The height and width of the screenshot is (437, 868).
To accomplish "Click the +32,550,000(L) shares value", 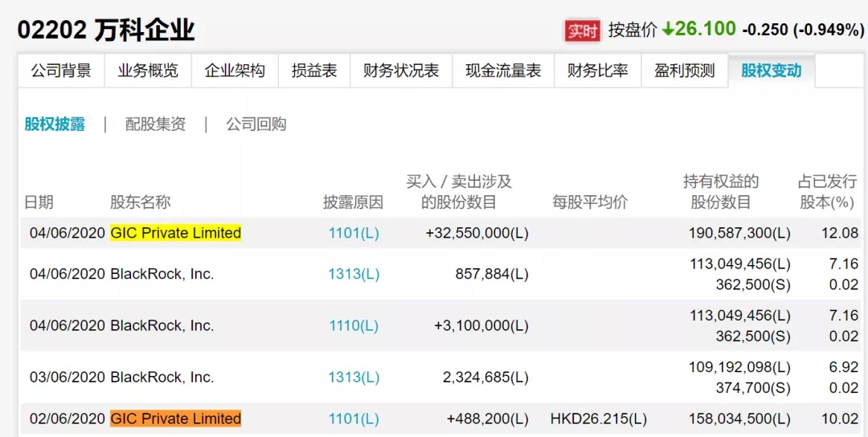I will 477,233.
